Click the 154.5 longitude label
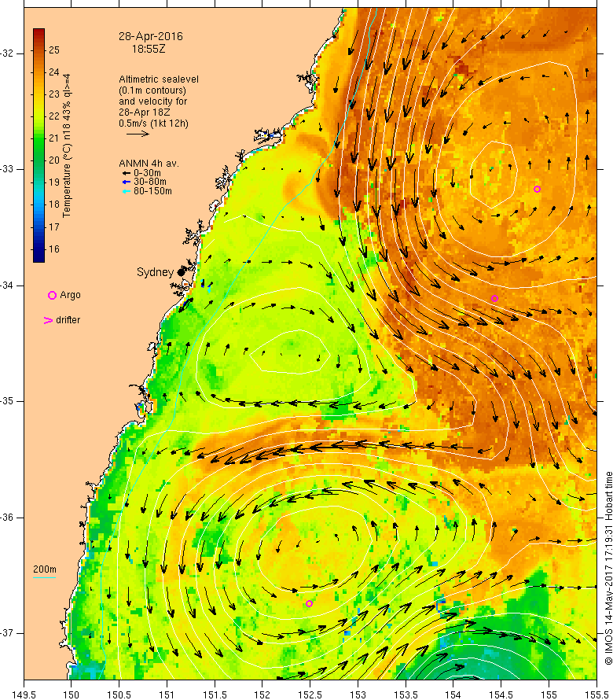The image size is (613, 700). click(501, 694)
